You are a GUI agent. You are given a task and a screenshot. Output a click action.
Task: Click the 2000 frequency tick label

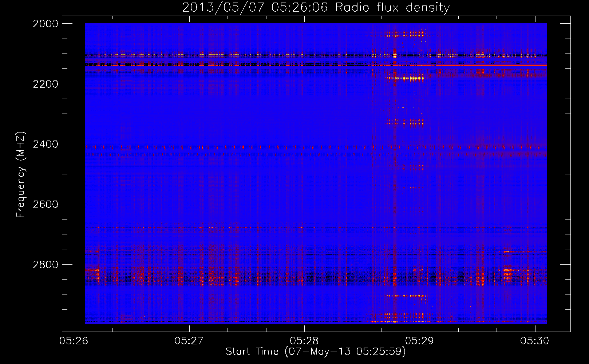[46, 24]
